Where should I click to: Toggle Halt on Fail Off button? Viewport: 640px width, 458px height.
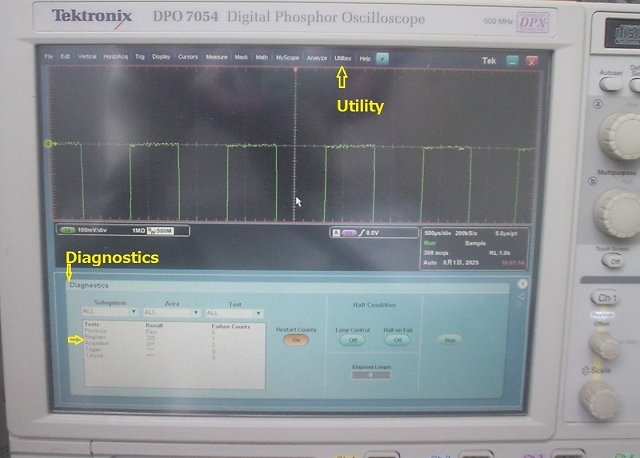point(398,340)
